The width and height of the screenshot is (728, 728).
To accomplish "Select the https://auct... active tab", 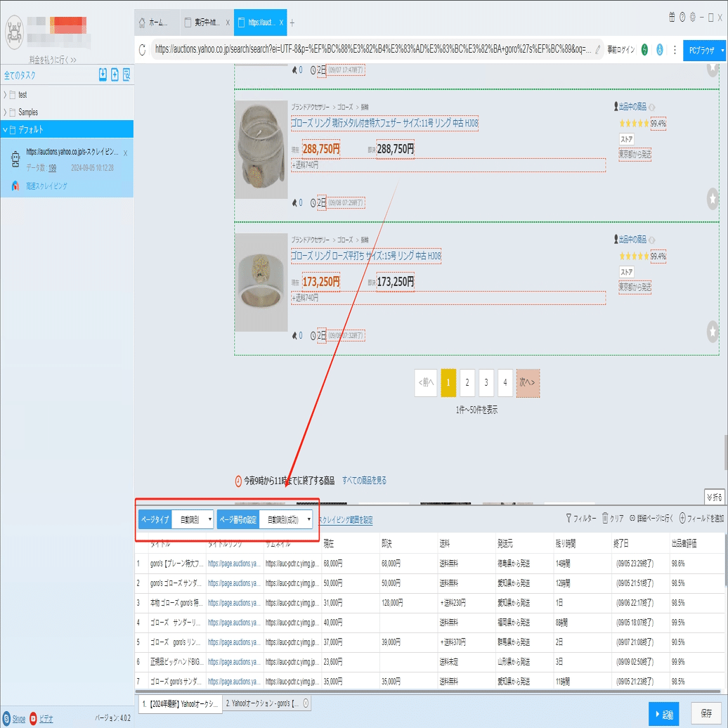I will (x=261, y=22).
